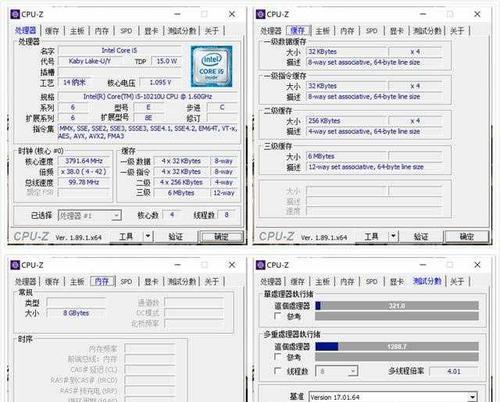The image size is (500, 402).
Task: Open 工具 dropdown arrow in 缓存 window
Action: click(x=393, y=236)
